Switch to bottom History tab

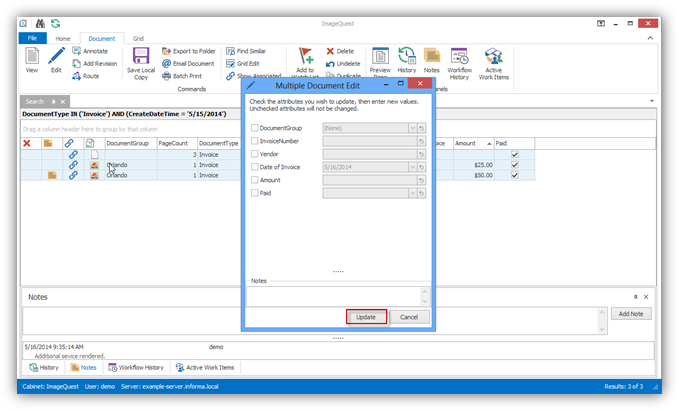[x=44, y=367]
